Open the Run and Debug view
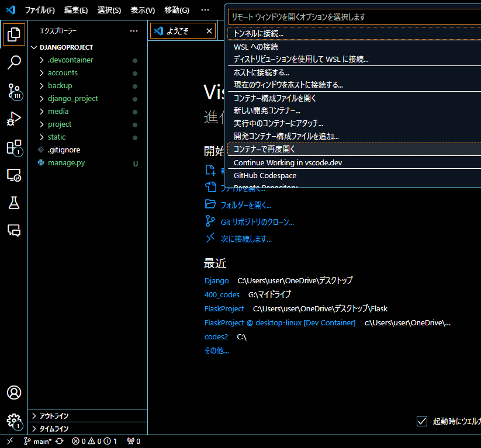This screenshot has height=448, width=481. [14, 119]
